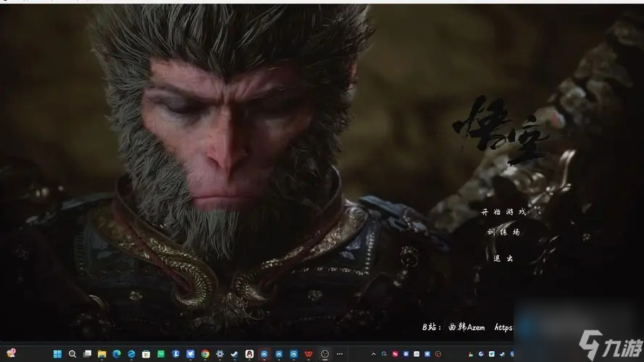This screenshot has width=644, height=362.
Task: Open the blue bird app in taskbar
Action: (191, 354)
